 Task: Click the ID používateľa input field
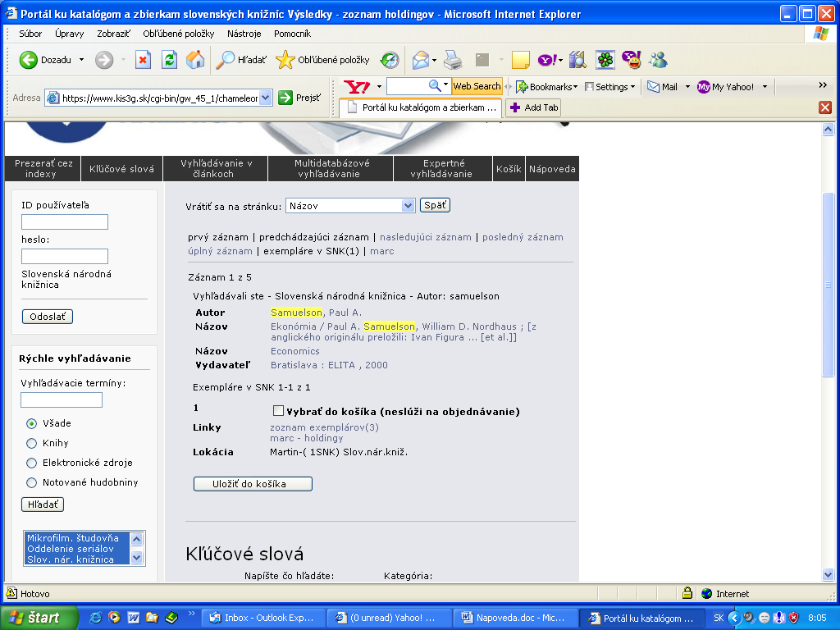point(65,222)
